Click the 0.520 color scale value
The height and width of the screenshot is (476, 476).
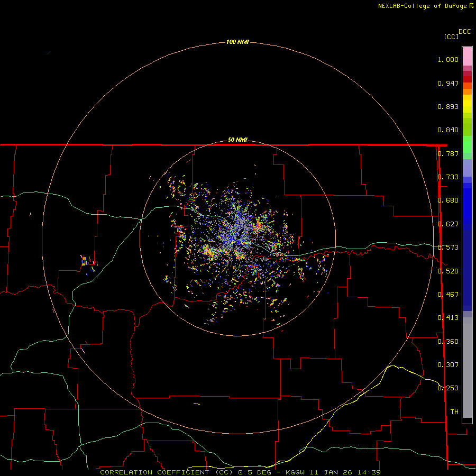pyautogui.click(x=448, y=271)
